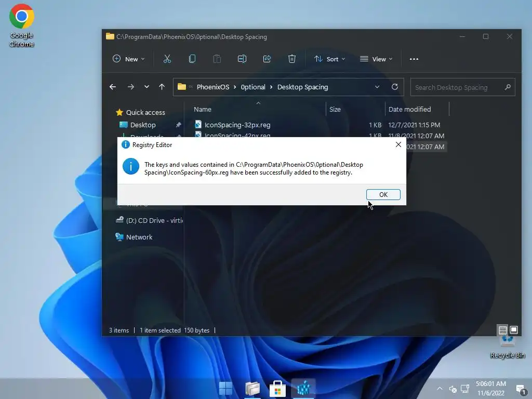The image size is (532, 399).
Task: Open the taskbar clock and date
Action: (491, 389)
